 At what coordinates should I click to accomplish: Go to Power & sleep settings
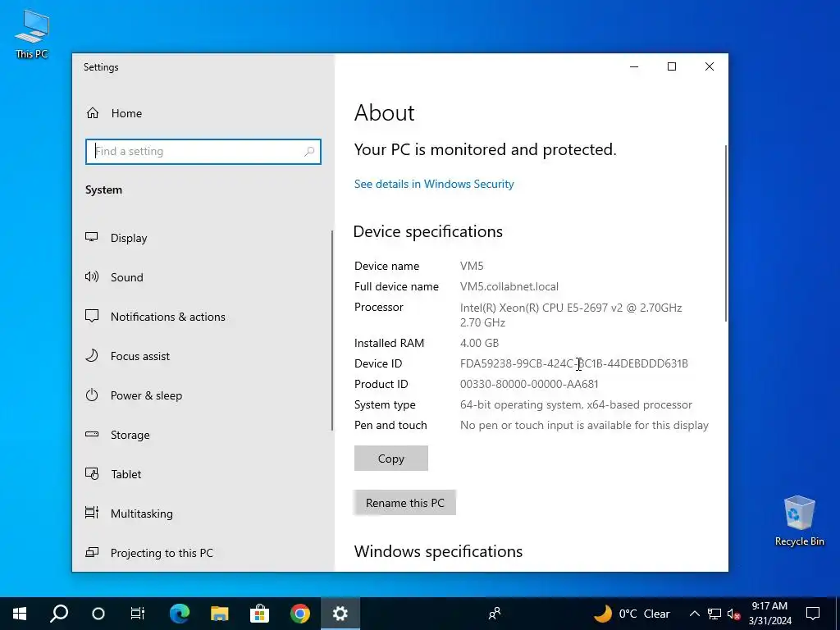pos(203,395)
